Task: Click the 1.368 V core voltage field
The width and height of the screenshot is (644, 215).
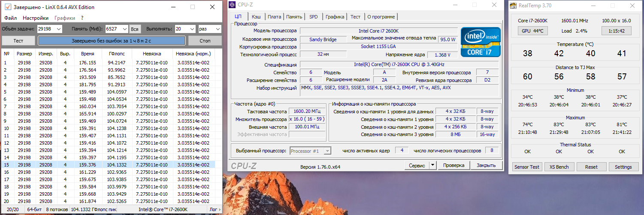Action: 442,55
